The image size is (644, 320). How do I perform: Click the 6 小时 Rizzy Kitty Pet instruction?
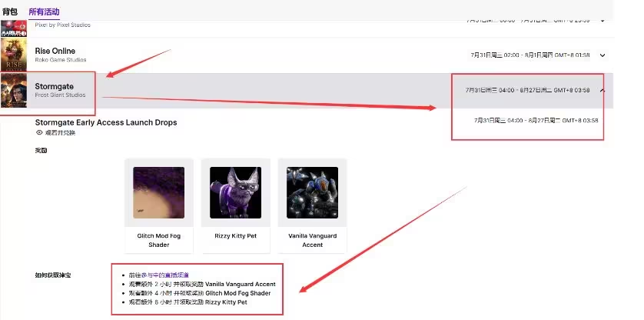click(188, 302)
